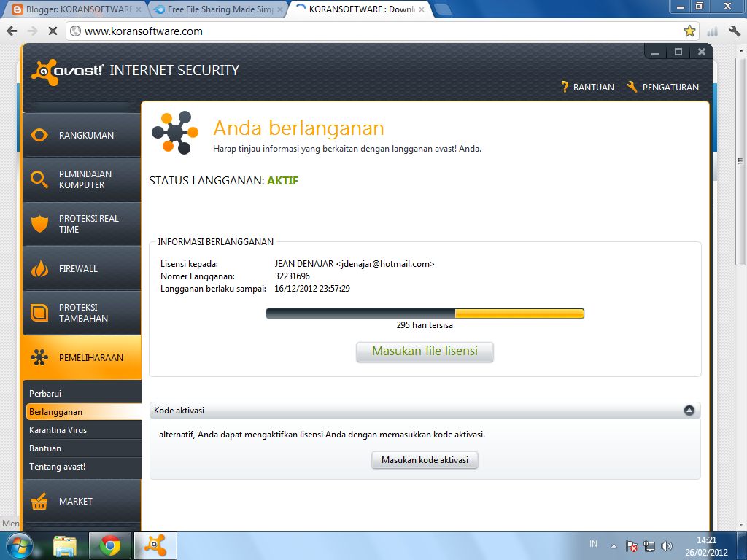Click the avast! logo in header

[67, 71]
